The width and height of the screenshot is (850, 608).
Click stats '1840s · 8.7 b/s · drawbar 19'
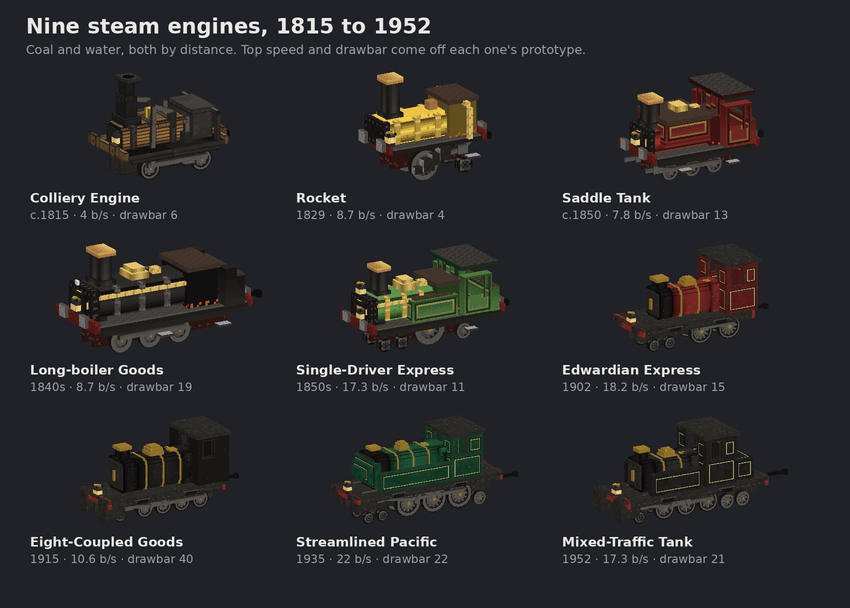tap(111, 387)
